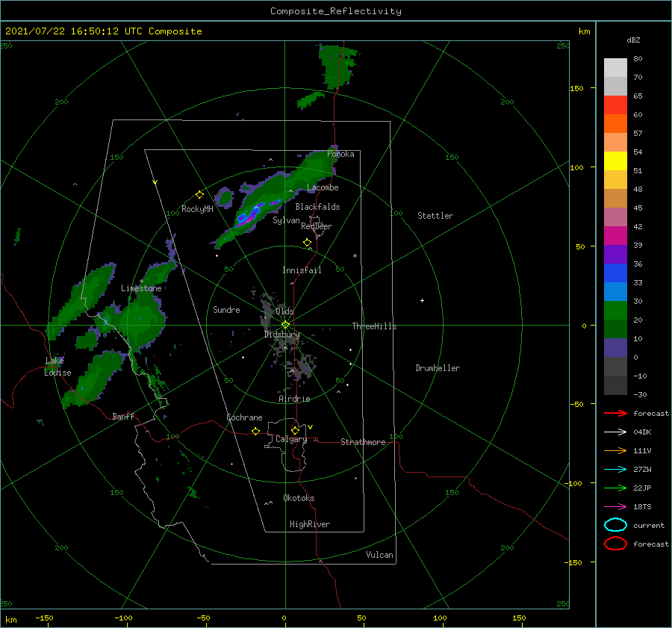Click the Stettler town label

pos(435,216)
